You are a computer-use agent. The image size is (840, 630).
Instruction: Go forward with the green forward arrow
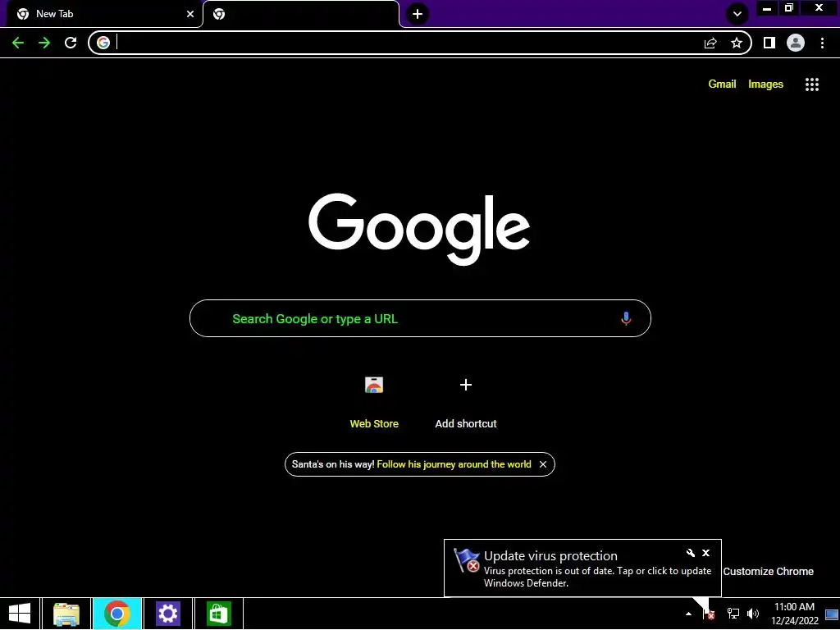pos(44,43)
